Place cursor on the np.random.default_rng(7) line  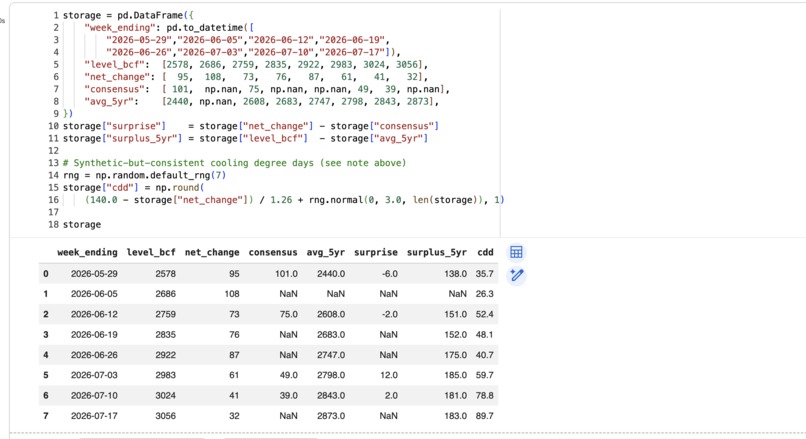pyautogui.click(x=144, y=175)
